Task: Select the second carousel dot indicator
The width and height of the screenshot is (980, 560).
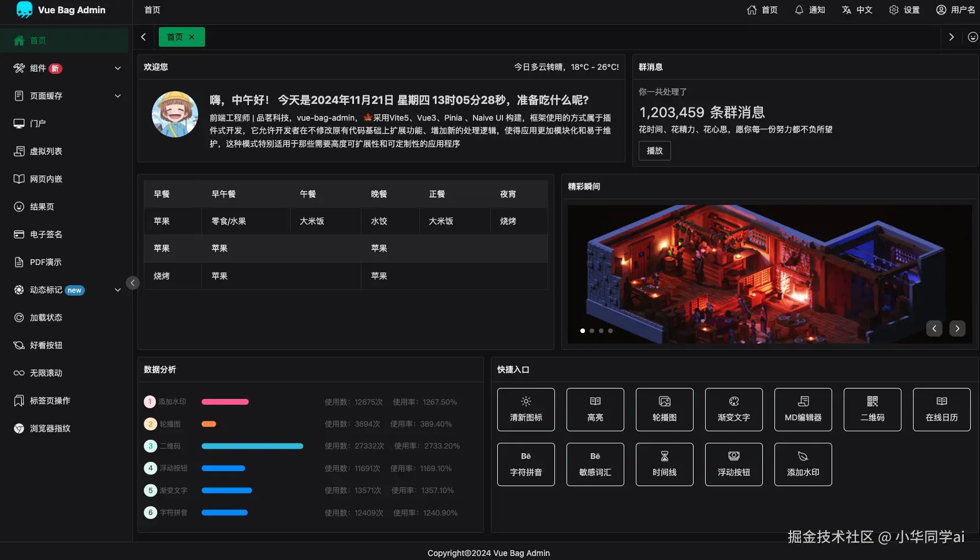Action: point(592,331)
